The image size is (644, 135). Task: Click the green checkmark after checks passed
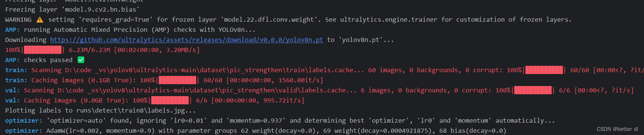[x=81, y=60]
